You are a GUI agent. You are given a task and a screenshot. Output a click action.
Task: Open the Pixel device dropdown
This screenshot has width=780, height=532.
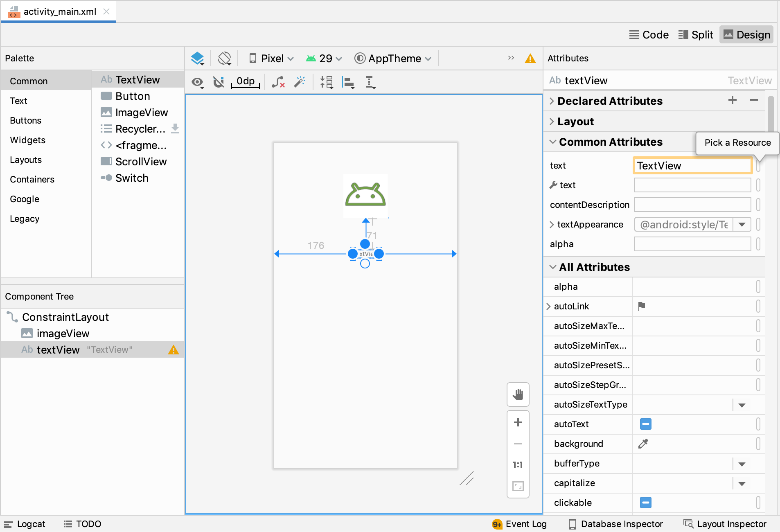[x=272, y=59]
